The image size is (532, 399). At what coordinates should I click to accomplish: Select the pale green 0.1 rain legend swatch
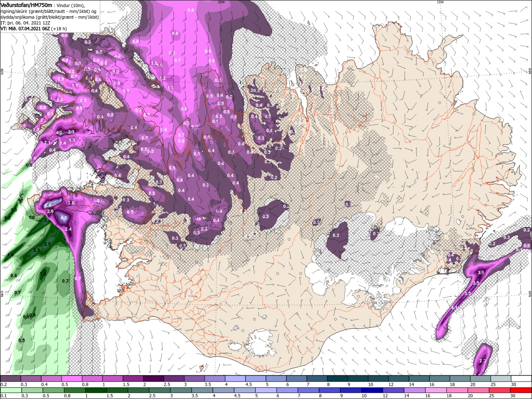click(10, 390)
